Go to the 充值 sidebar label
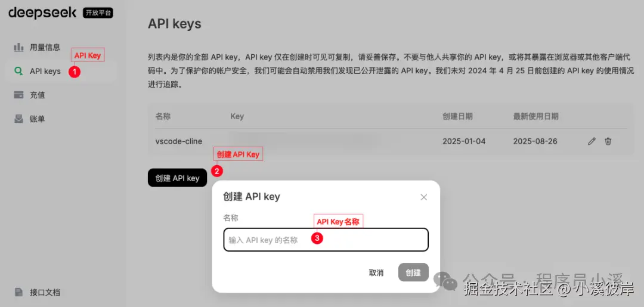Screen dimensions: 644x307 (38, 95)
